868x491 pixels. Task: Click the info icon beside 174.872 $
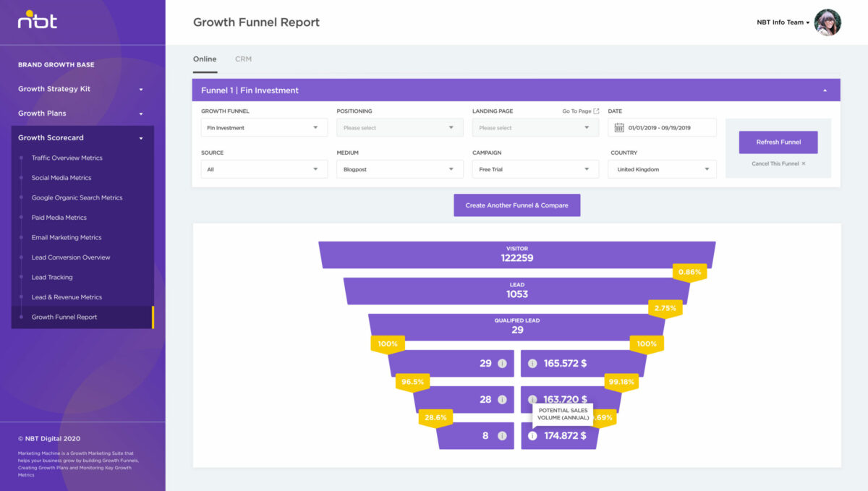click(x=533, y=435)
